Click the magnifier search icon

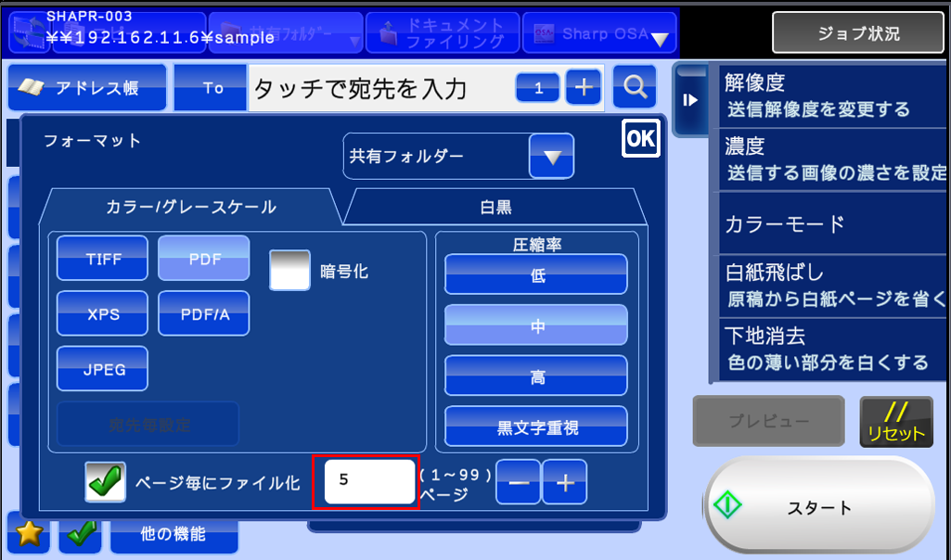[x=635, y=88]
